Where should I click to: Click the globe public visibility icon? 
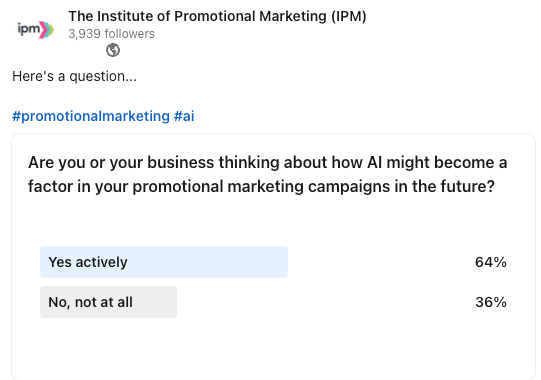[x=113, y=50]
